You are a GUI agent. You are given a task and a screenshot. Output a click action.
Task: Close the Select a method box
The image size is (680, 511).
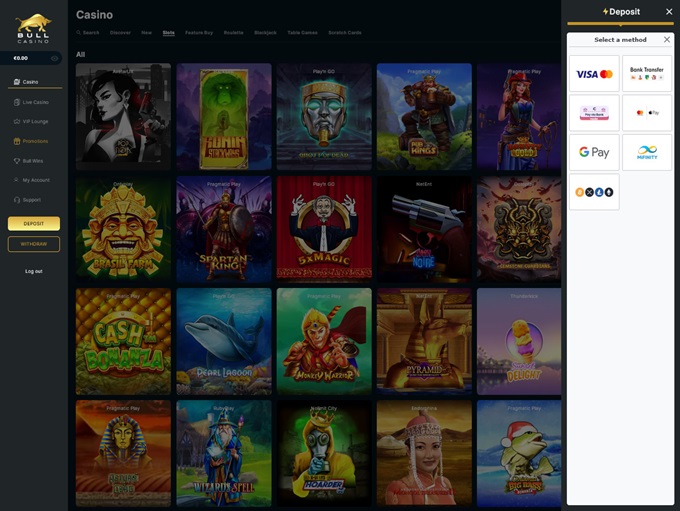coord(667,40)
